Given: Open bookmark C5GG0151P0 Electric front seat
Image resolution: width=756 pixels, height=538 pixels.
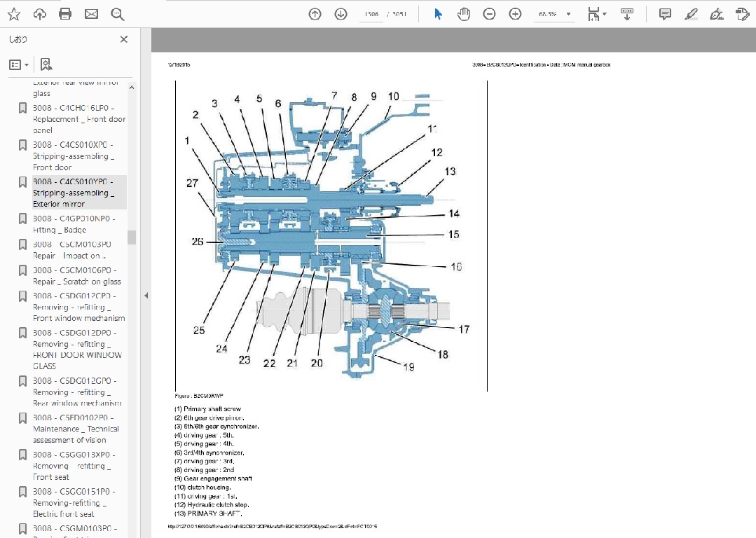Looking at the screenshot, I should (x=74, y=503).
